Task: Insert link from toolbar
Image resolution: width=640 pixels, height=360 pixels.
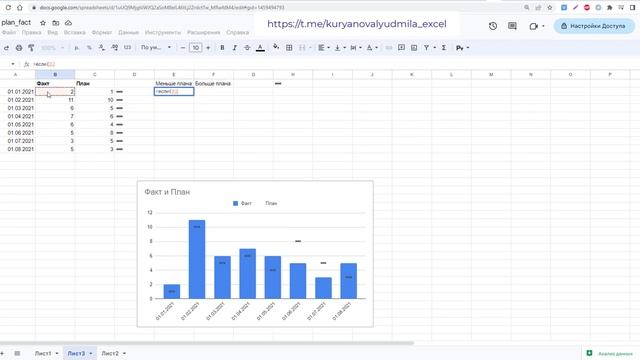Action: point(389,48)
